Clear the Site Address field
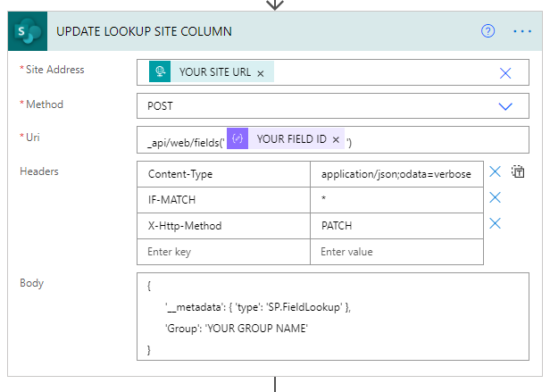The width and height of the screenshot is (550, 392). [x=505, y=73]
